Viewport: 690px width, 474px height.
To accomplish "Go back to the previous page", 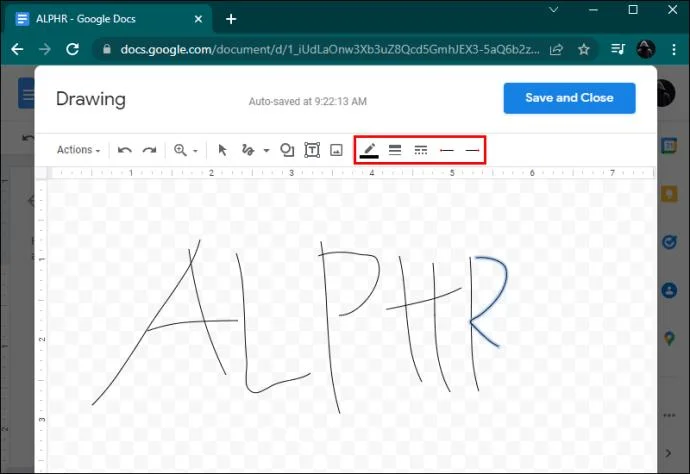I will (18, 49).
